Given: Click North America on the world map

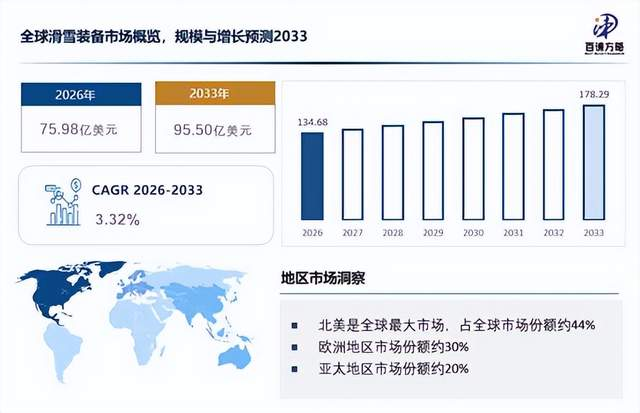Looking at the screenshot, I should (x=59, y=290).
